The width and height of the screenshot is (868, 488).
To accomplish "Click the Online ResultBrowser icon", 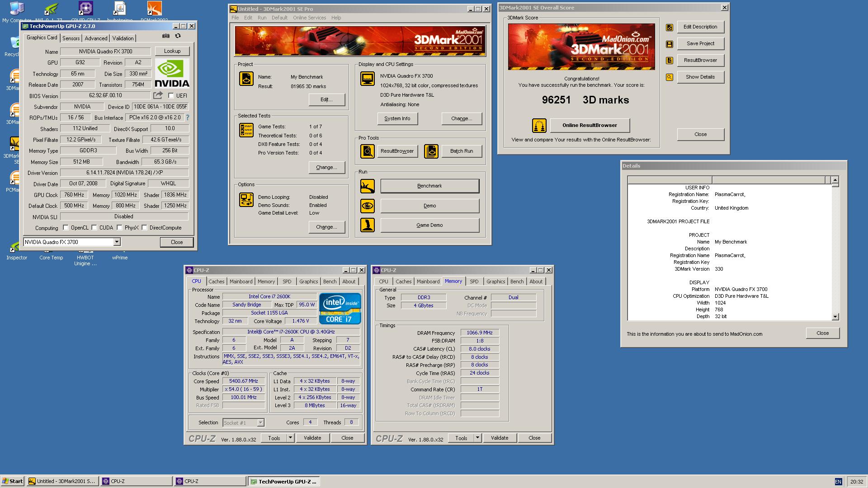I will (x=539, y=126).
